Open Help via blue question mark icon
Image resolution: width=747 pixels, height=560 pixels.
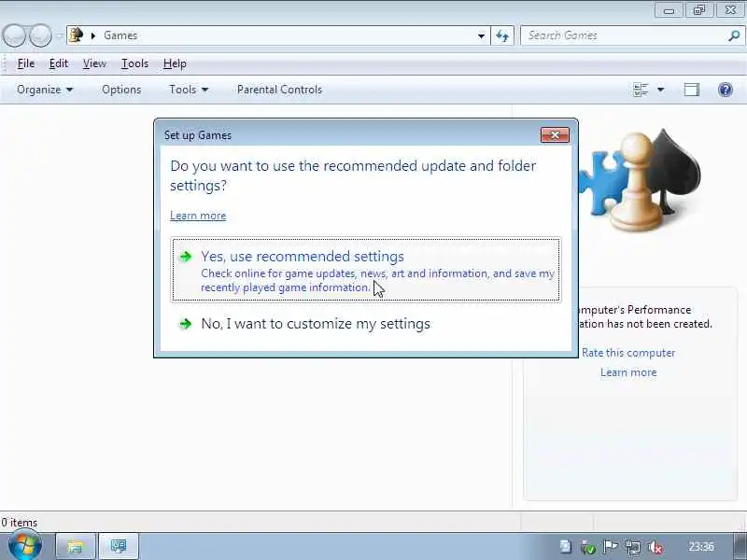tap(726, 90)
